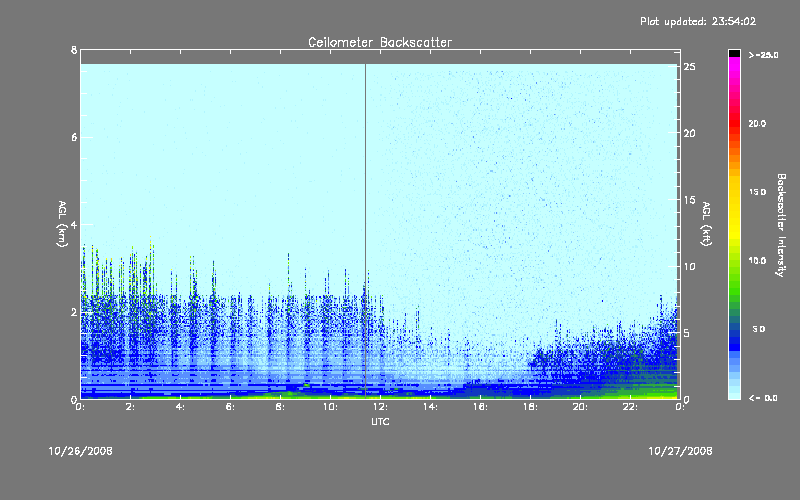Click the right 'AGL (kft)' axis label
This screenshot has width=800, height=500.
coord(706,224)
